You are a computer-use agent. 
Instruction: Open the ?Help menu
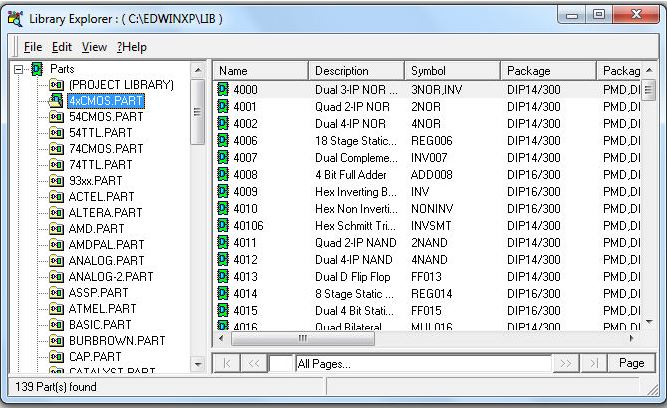[131, 47]
